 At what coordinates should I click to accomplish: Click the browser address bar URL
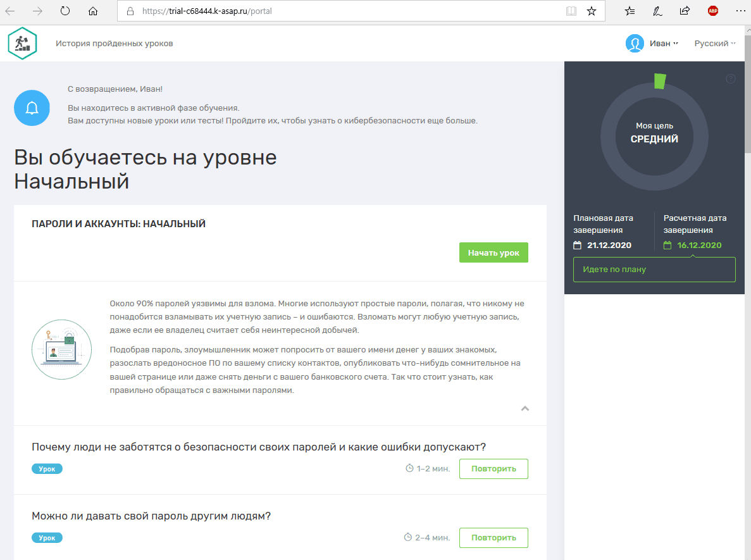pyautogui.click(x=207, y=11)
